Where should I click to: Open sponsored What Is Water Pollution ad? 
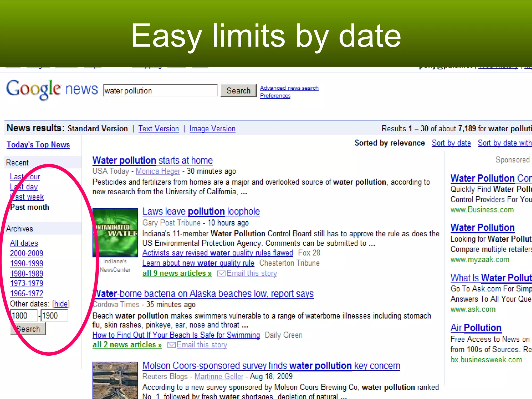click(491, 278)
